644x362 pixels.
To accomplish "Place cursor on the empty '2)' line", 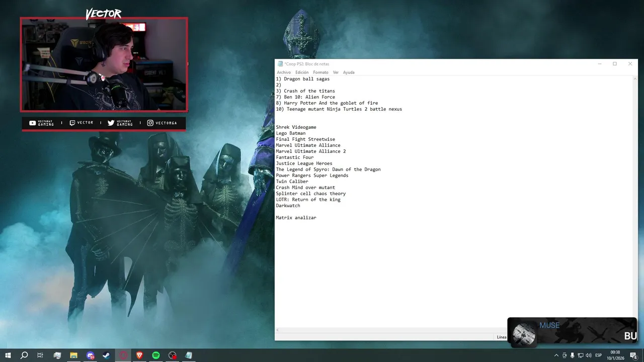I will pos(278,85).
